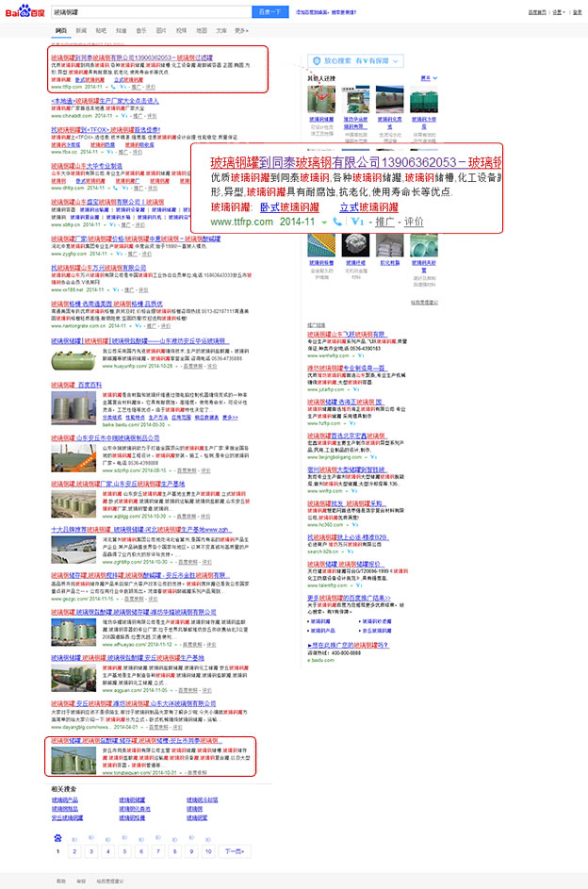The width and height of the screenshot is (588, 889).
Task: Go to results page 5
Action: click(x=124, y=851)
